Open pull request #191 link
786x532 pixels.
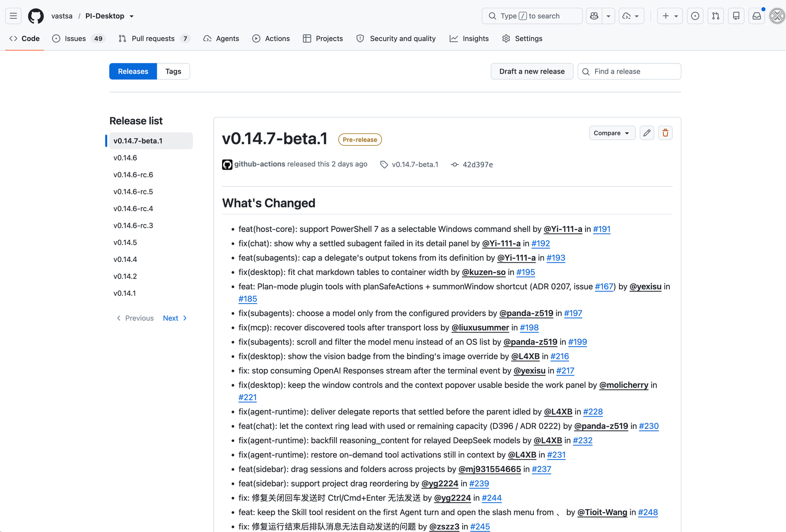point(601,229)
